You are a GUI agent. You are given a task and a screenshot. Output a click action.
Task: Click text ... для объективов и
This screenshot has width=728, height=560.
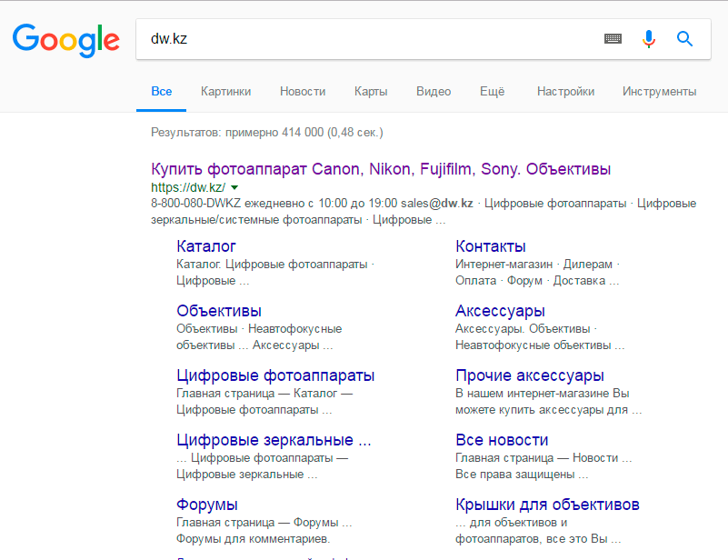tap(511, 523)
